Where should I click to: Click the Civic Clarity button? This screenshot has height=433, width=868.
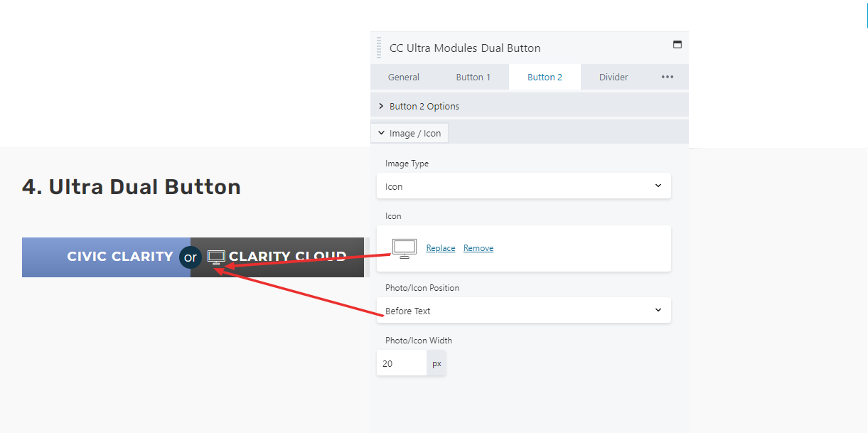tap(106, 257)
